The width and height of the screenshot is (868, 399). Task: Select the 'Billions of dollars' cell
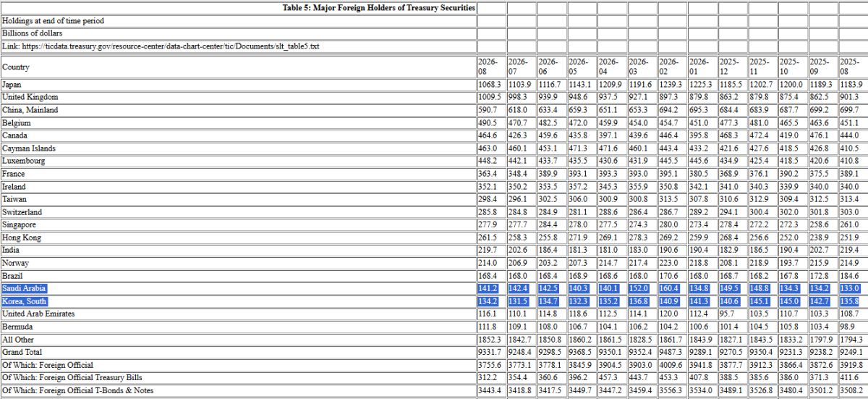coord(238,33)
